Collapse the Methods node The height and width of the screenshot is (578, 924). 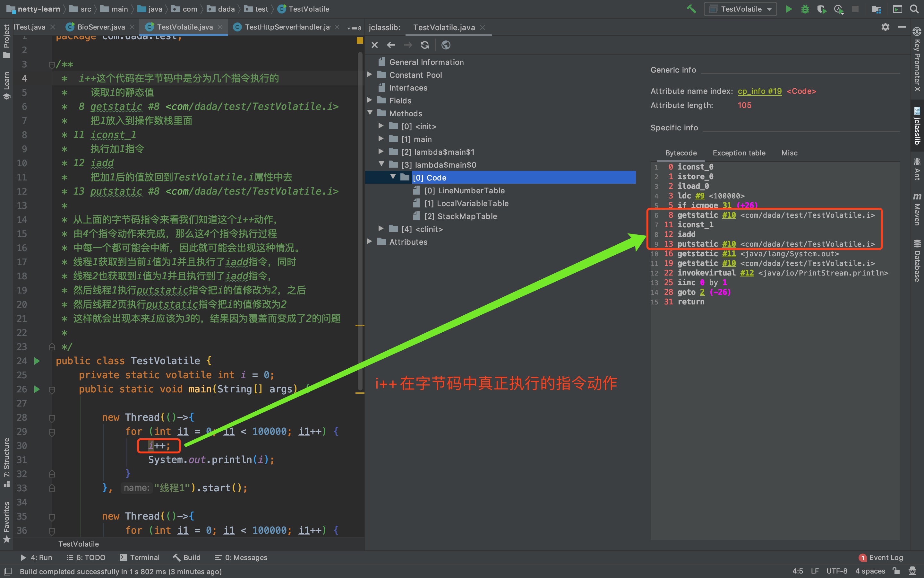pos(370,113)
